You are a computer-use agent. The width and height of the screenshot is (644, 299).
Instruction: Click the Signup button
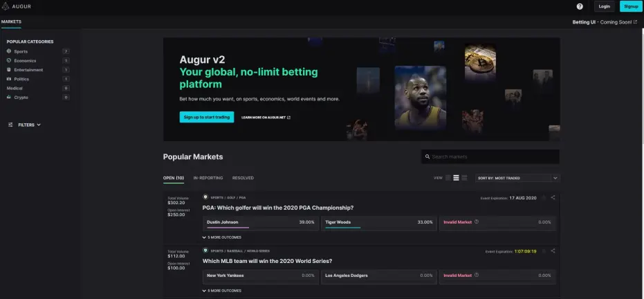(631, 6)
